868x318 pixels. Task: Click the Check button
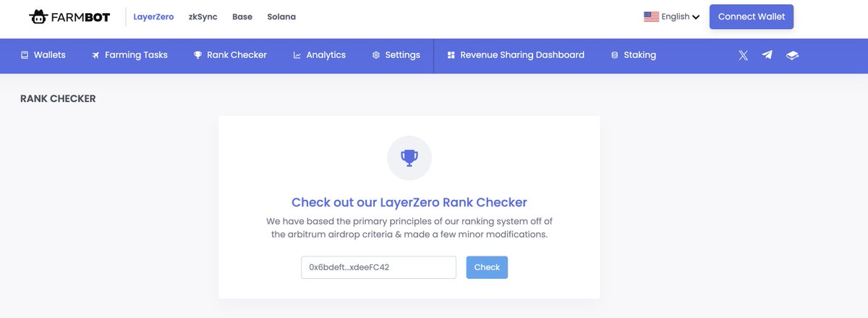487,267
